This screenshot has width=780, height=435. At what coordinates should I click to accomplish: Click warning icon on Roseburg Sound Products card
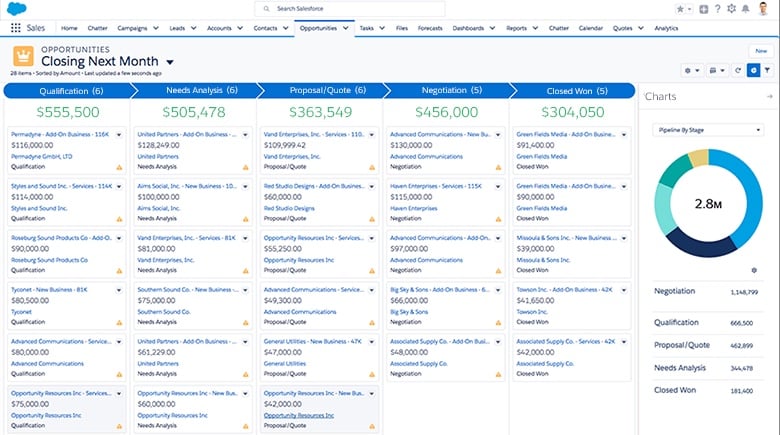pos(119,271)
